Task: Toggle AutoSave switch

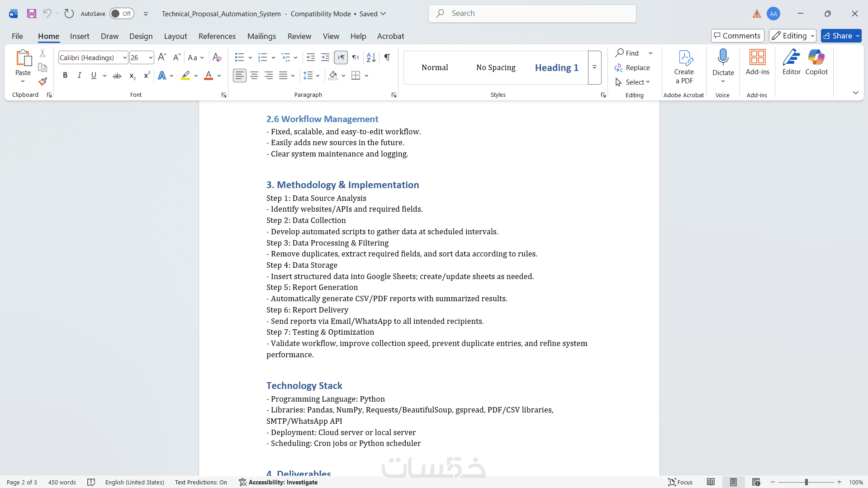Action: (122, 14)
